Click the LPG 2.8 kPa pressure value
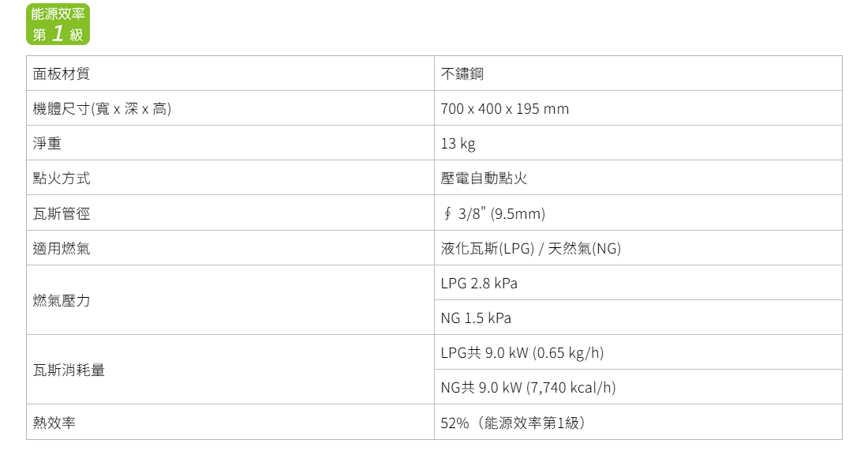Viewport: 868px width, 455px height. pos(479,284)
